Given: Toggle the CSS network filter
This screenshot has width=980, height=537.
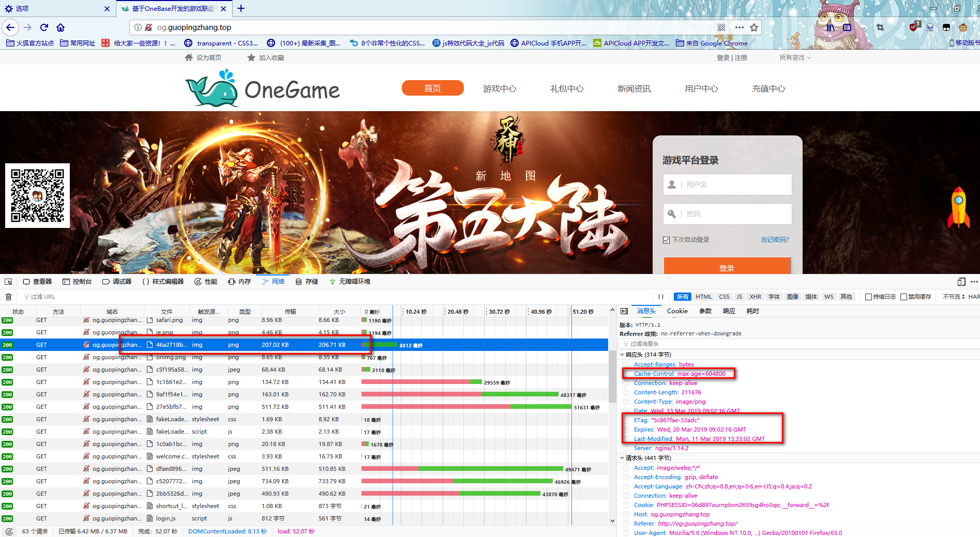Looking at the screenshot, I should pos(724,297).
